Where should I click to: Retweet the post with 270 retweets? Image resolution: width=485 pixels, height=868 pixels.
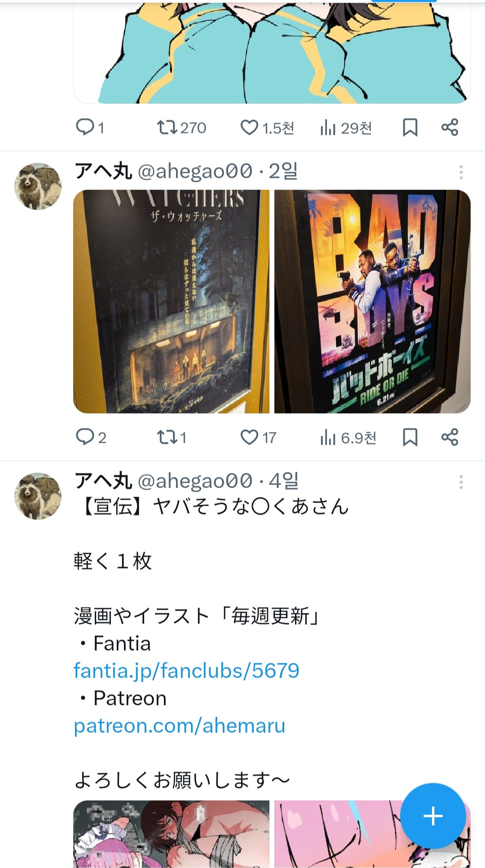click(x=181, y=128)
